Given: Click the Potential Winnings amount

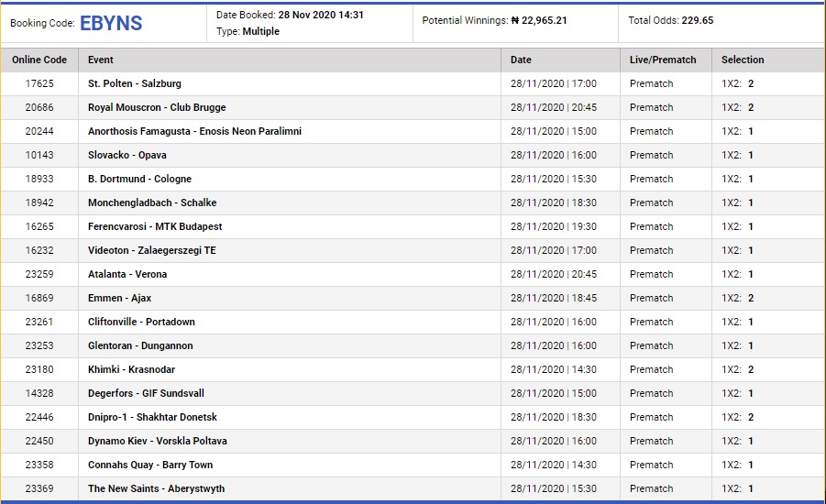Looking at the screenshot, I should tap(539, 20).
